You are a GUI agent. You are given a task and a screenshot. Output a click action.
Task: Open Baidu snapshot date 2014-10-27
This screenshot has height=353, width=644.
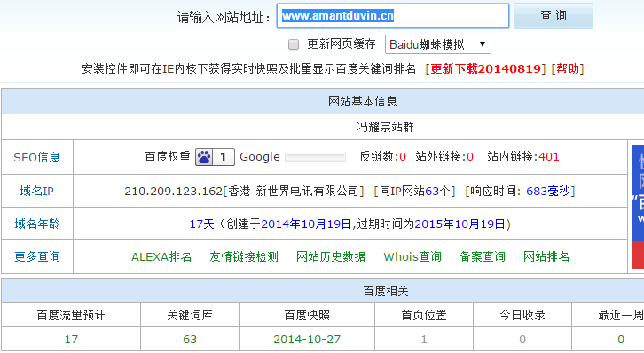(x=307, y=340)
